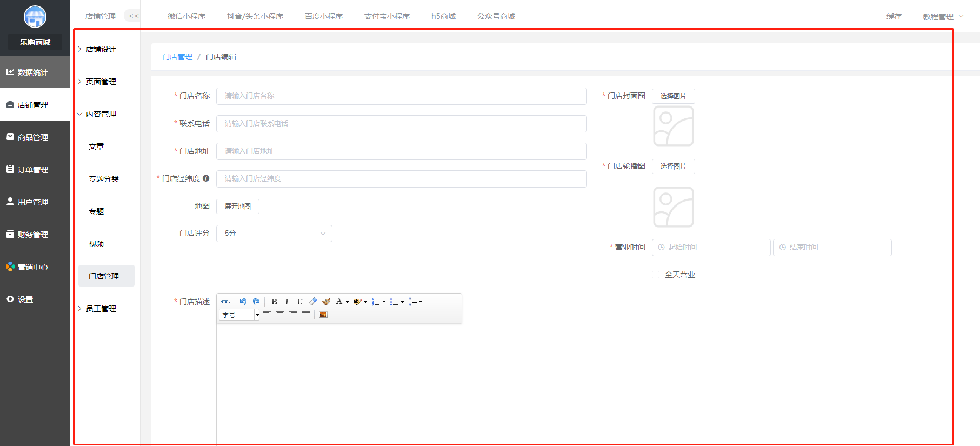
Task: Insert a bulleted list in editor
Action: (x=394, y=302)
